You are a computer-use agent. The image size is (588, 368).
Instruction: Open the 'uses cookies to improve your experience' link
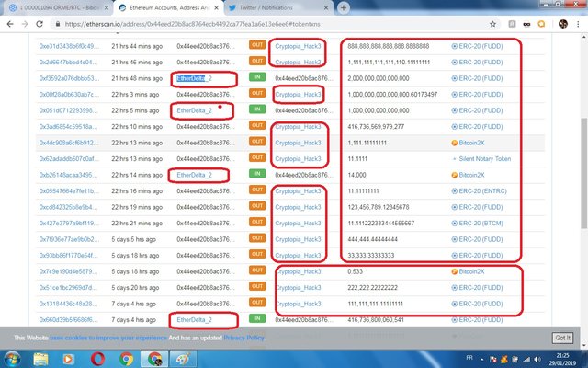[x=108, y=338]
